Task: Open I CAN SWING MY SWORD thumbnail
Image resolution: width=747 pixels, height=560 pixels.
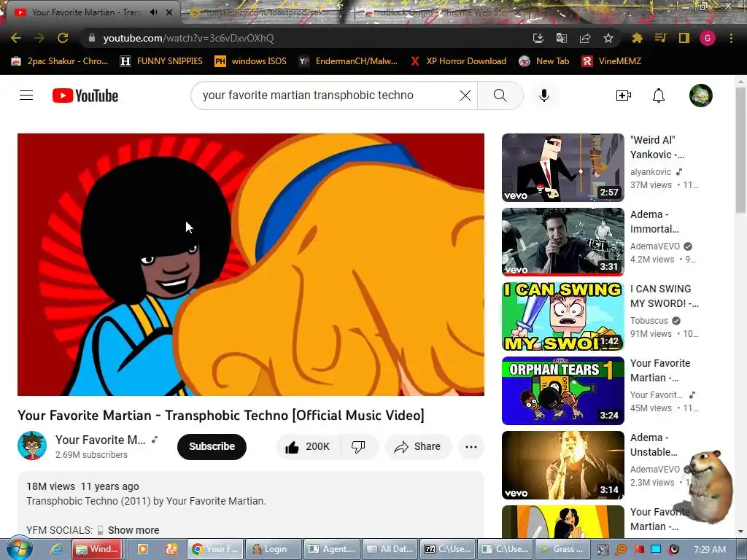Action: (x=562, y=316)
